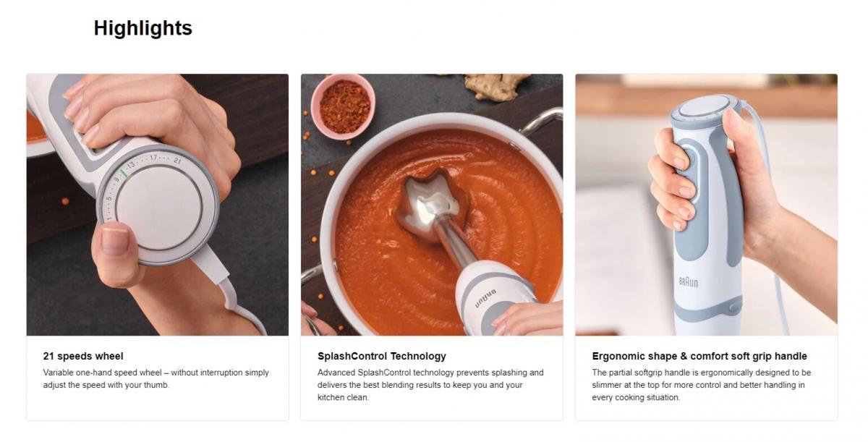The width and height of the screenshot is (868, 442).
Task: Click the Advanced SplashControl technology description text
Action: click(430, 385)
